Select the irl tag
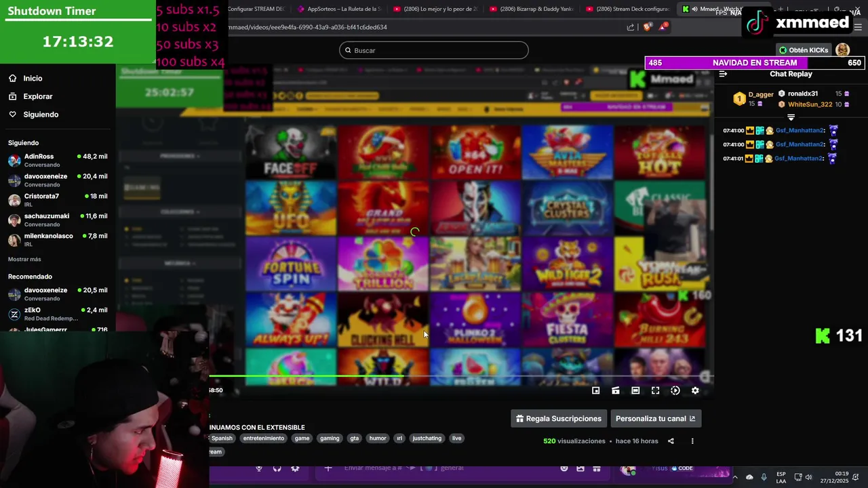Screen dimensions: 868x488 pos(399,439)
